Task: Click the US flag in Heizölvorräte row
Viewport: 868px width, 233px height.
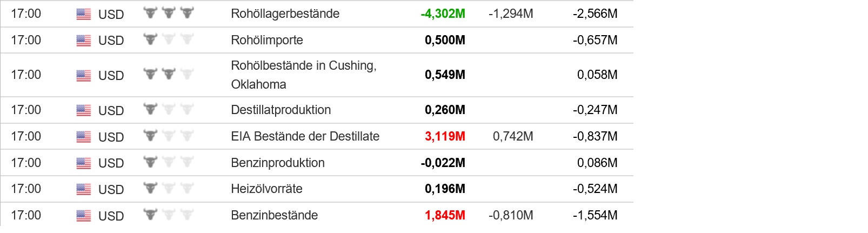Action: click(84, 189)
